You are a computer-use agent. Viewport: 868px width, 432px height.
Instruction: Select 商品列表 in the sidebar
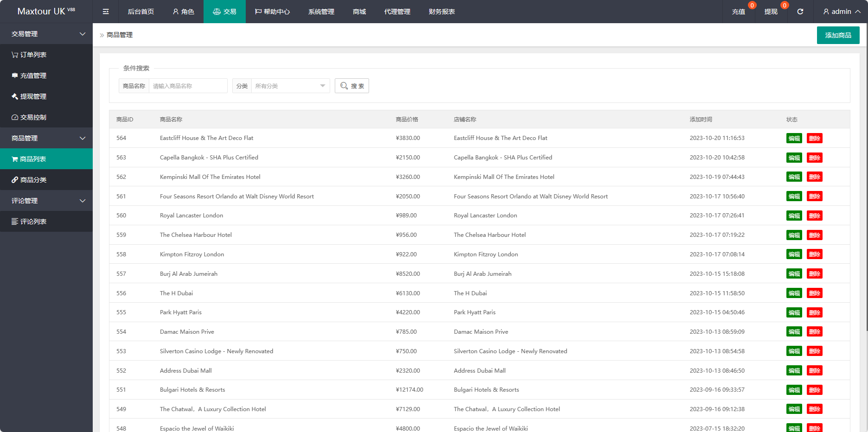[x=46, y=159]
